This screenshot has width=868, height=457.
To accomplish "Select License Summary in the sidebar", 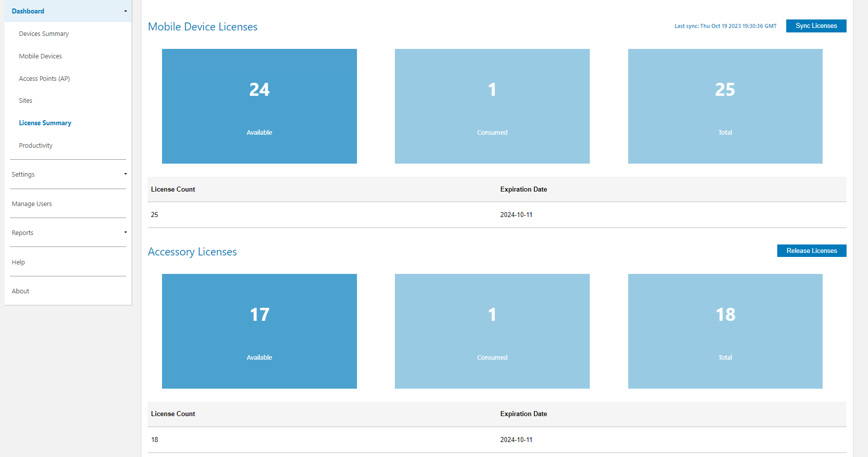I will [45, 123].
